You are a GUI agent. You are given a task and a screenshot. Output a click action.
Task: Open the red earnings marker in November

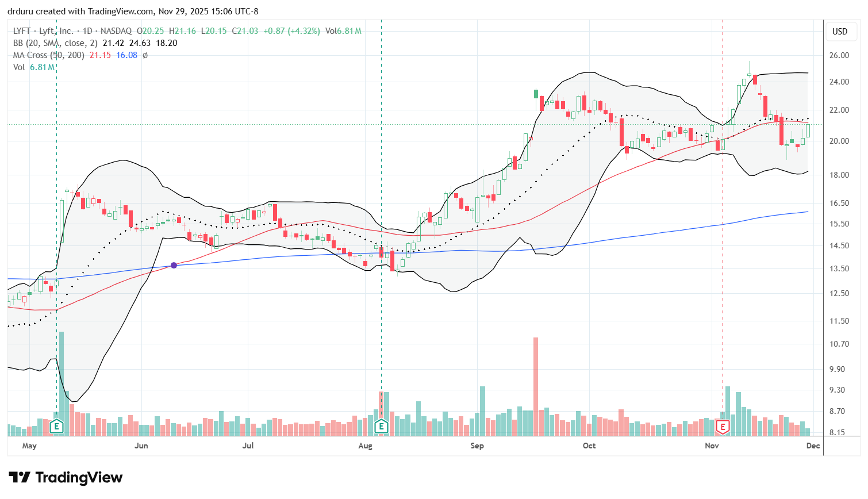point(723,427)
